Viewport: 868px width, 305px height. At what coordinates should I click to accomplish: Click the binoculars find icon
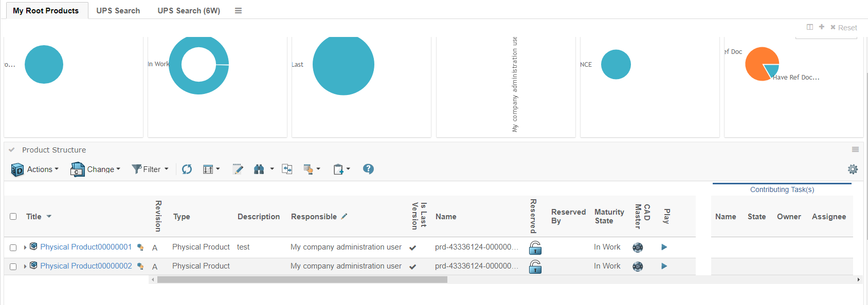(259, 169)
